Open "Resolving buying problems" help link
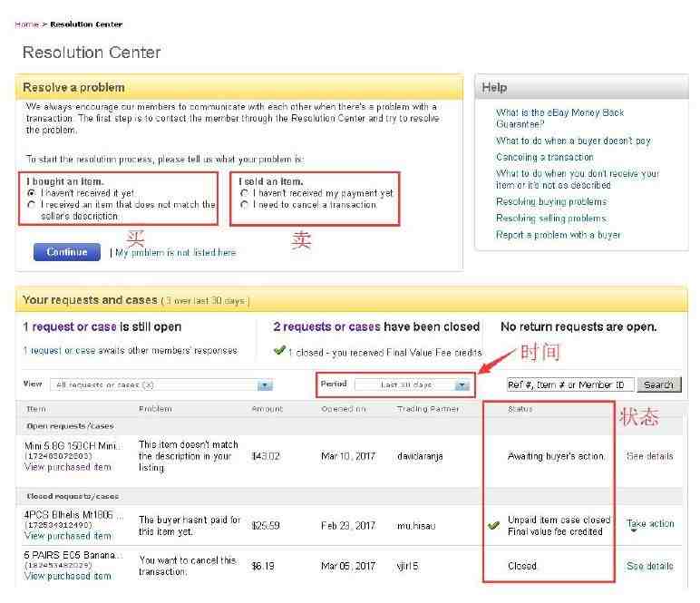This screenshot has height=603, width=700. [x=551, y=201]
